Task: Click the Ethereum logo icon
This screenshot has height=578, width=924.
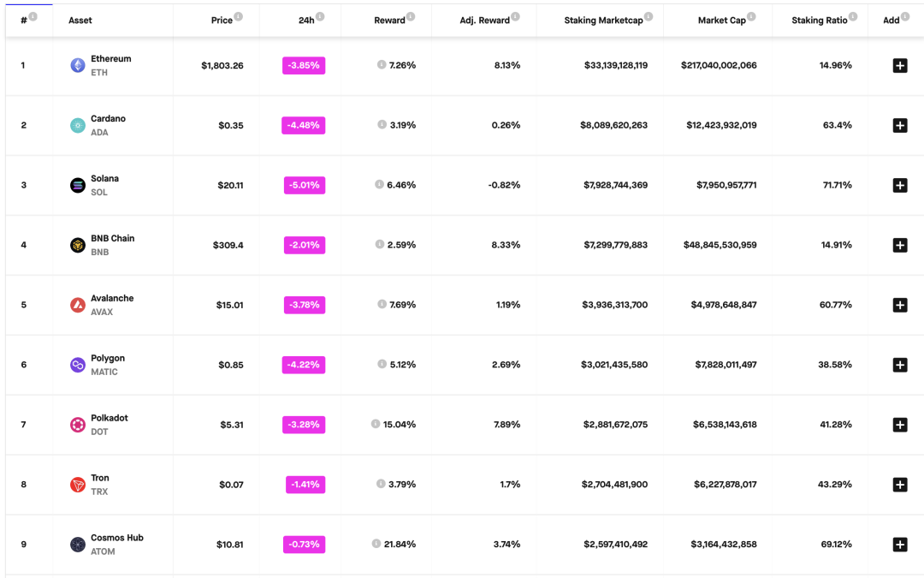Action: pos(78,65)
